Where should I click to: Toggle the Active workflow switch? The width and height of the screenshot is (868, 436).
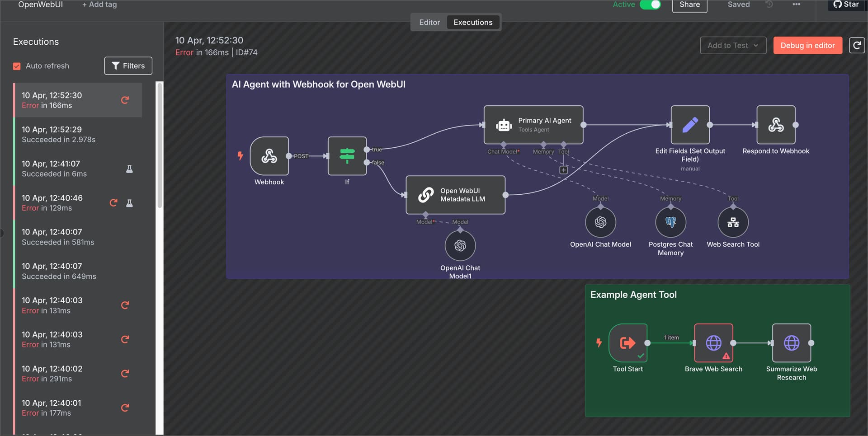coord(650,5)
